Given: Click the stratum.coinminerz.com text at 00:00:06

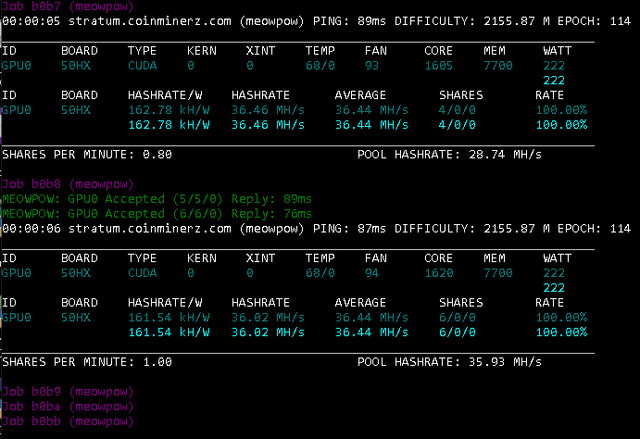Looking at the screenshot, I should click(x=149, y=228).
